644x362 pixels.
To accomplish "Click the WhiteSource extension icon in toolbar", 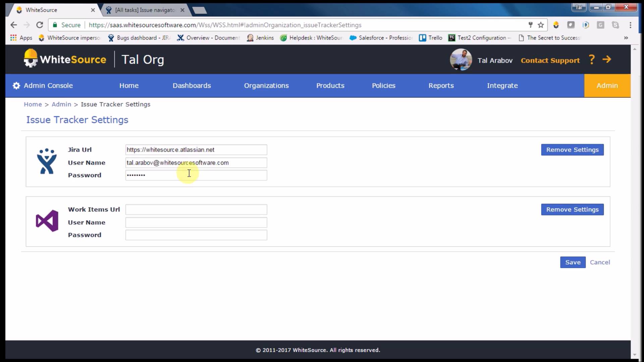I will [556, 25].
